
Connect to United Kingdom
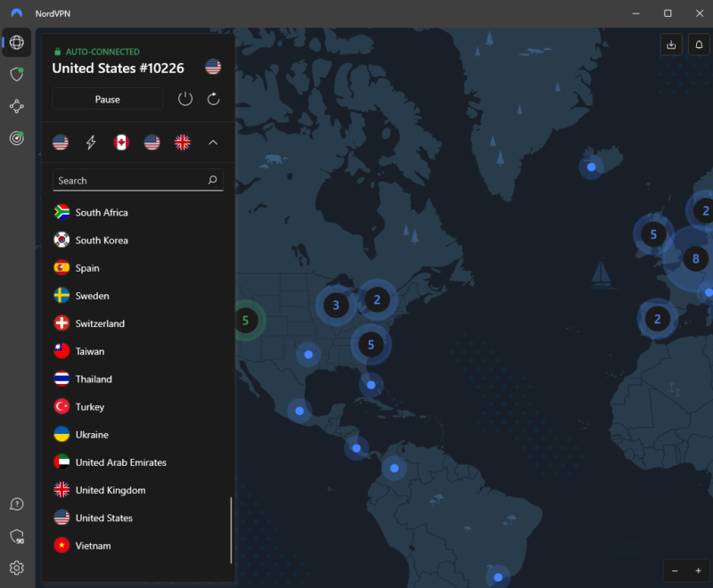(x=138, y=490)
